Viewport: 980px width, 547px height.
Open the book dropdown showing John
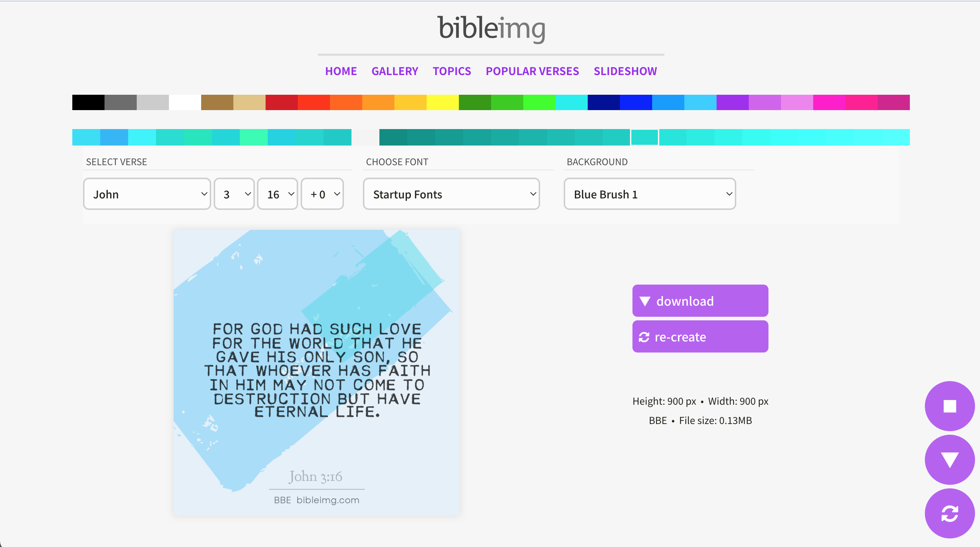[x=147, y=194]
